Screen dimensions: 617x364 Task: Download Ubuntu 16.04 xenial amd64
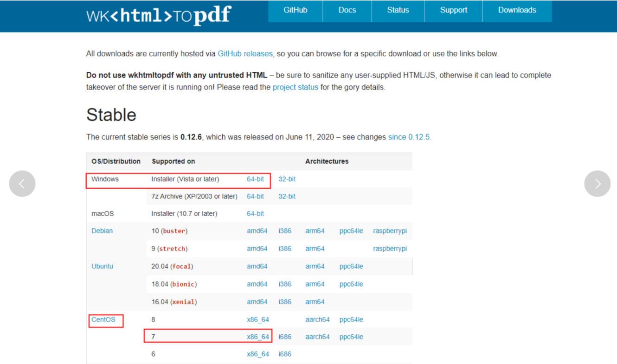257,302
